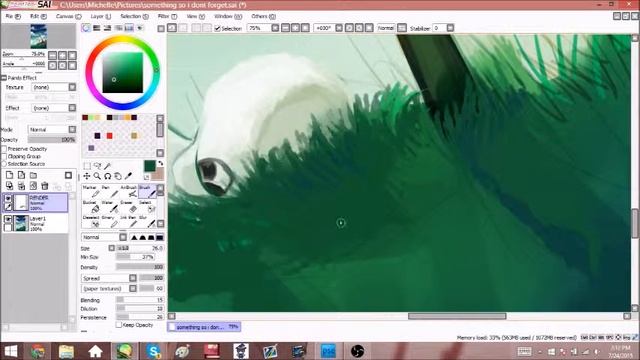Enable Preserve Opacity checkbox
This screenshot has width=640, height=360.
coord(4,149)
